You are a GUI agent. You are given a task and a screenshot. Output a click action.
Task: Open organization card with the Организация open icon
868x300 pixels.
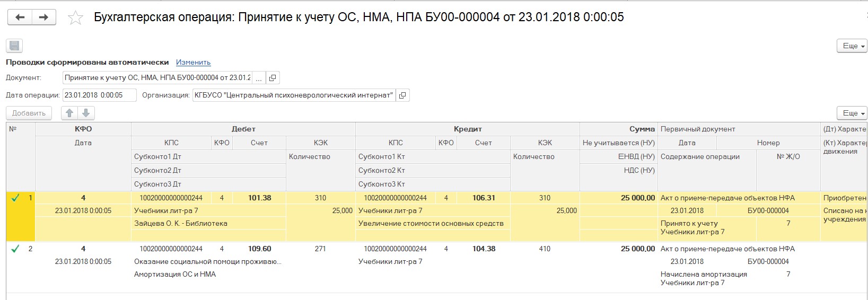click(402, 95)
